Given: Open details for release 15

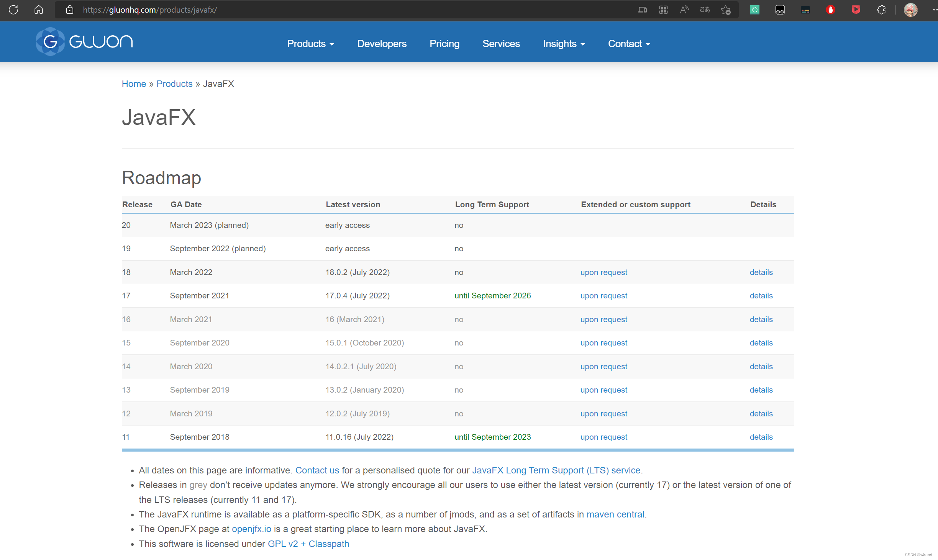Looking at the screenshot, I should point(761,343).
